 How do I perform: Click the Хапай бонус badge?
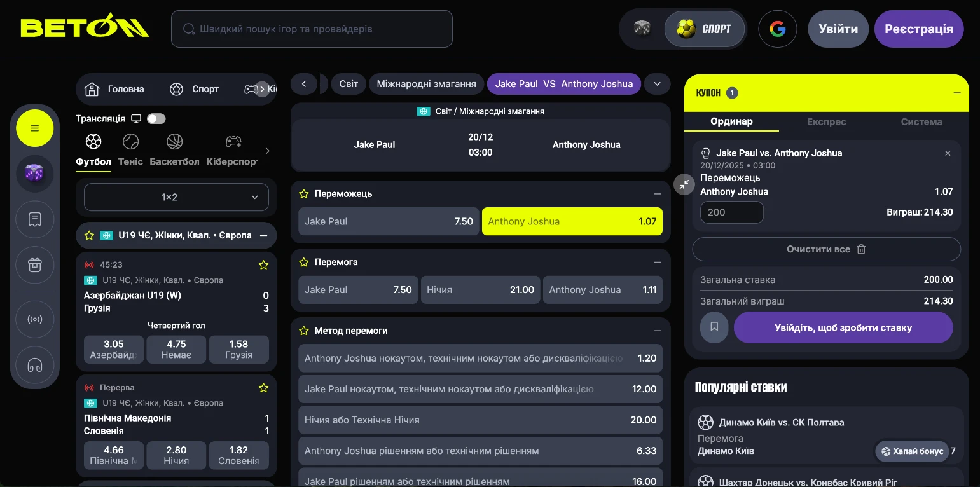coord(912,451)
